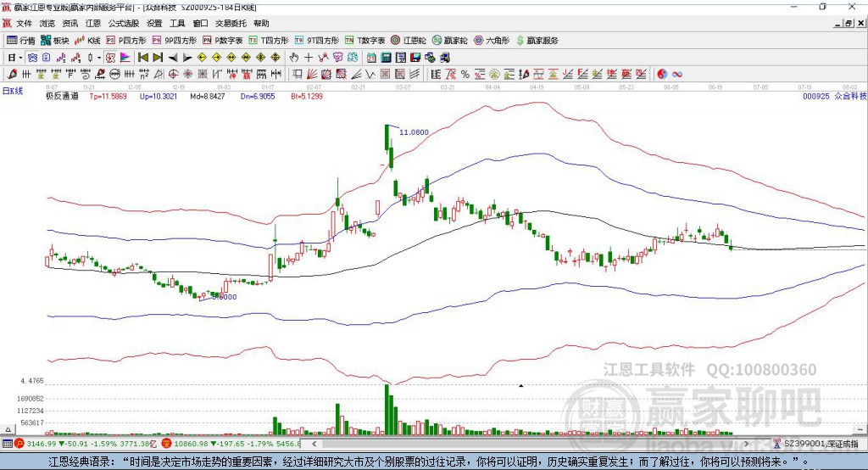Select the percent sign tool
The width and height of the screenshot is (868, 470).
coord(465,74)
